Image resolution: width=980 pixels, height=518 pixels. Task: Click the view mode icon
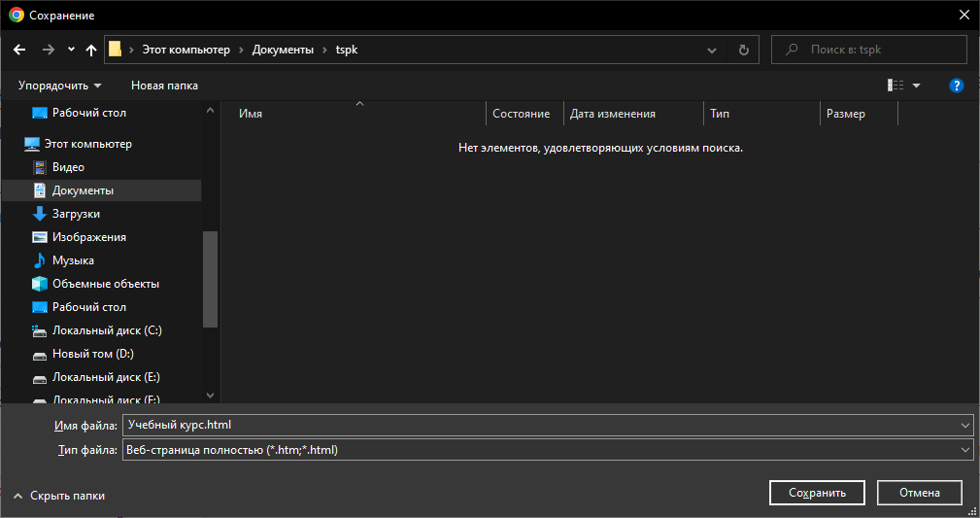point(896,86)
